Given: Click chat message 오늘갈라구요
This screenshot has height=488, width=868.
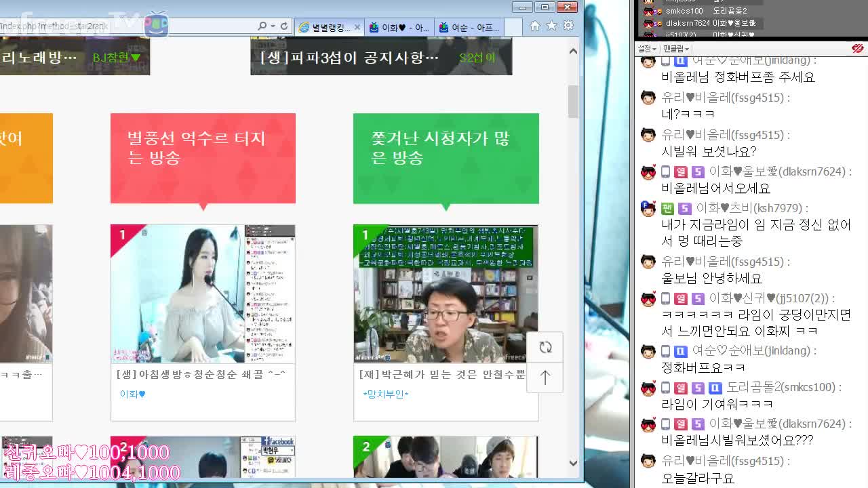Looking at the screenshot, I should click(x=698, y=478).
